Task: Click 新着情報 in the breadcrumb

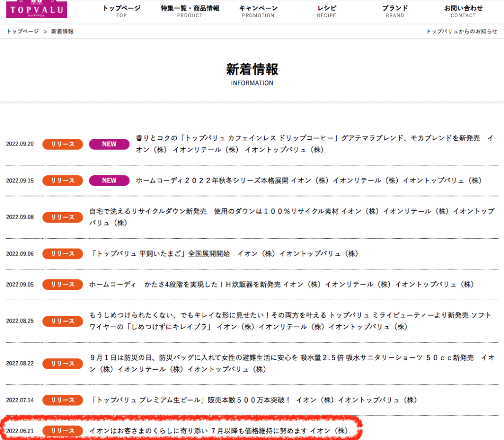Action: coord(63,31)
